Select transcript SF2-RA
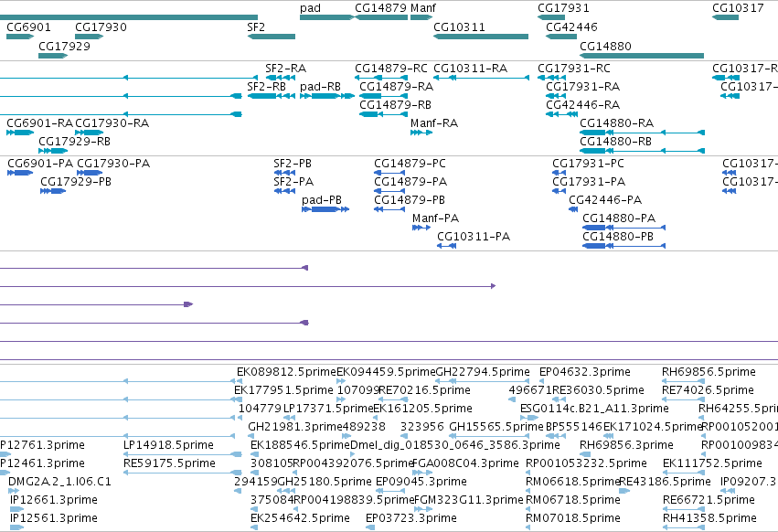Image resolution: width=778 pixels, height=532 pixels. (281, 78)
